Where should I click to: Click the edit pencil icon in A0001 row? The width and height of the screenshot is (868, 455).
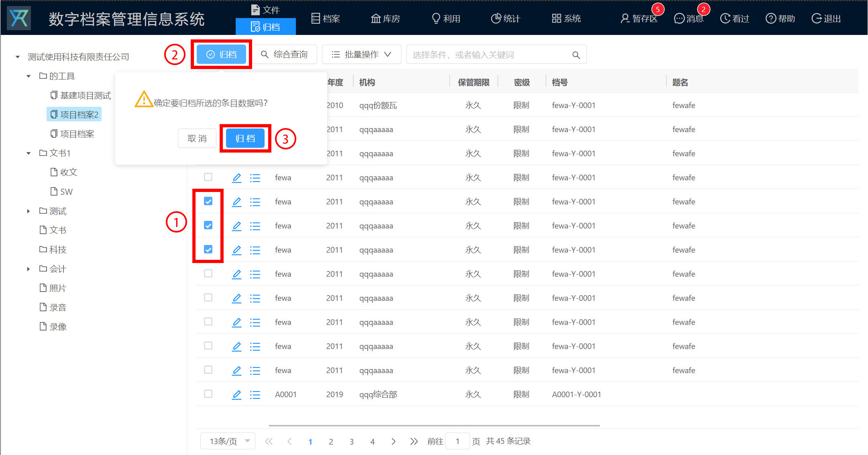237,394
